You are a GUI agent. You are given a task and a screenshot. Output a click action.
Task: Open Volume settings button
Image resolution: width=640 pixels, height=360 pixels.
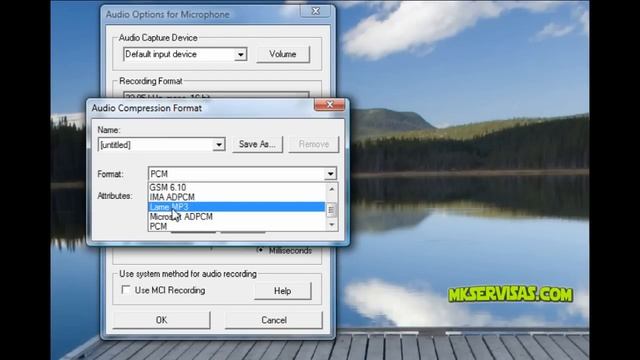pyautogui.click(x=282, y=54)
